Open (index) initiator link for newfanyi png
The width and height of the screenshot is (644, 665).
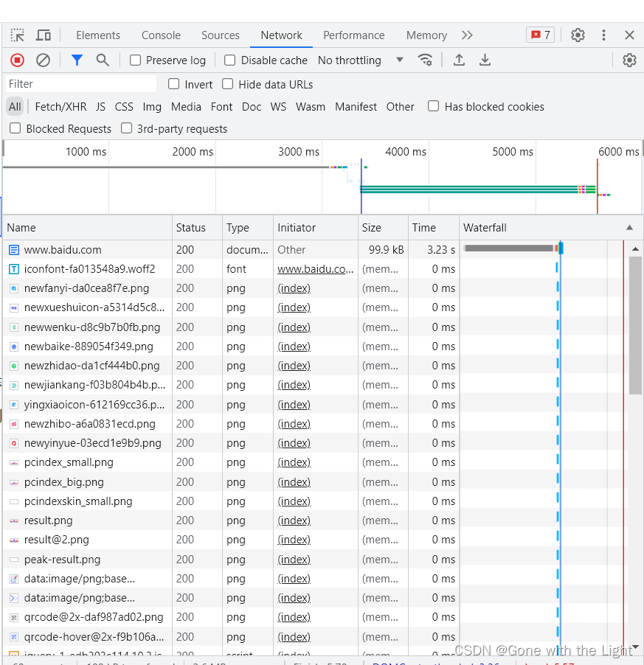pyautogui.click(x=294, y=288)
